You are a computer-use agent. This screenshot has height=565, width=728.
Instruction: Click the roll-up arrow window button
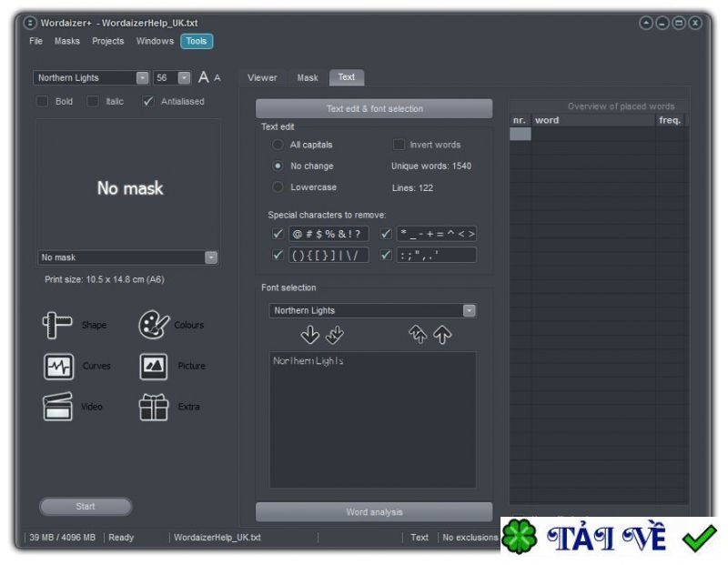point(646,23)
